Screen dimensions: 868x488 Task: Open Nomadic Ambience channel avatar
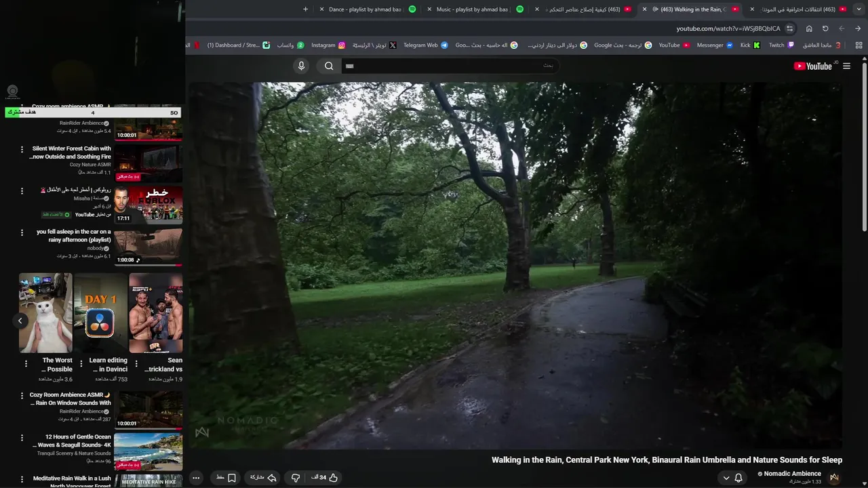point(834,478)
